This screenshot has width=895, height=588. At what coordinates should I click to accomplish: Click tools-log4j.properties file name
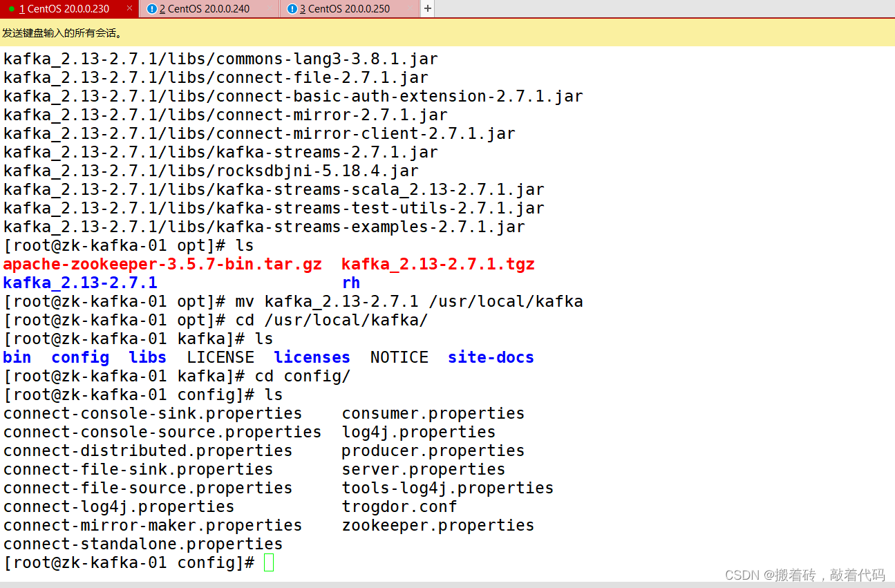point(448,489)
